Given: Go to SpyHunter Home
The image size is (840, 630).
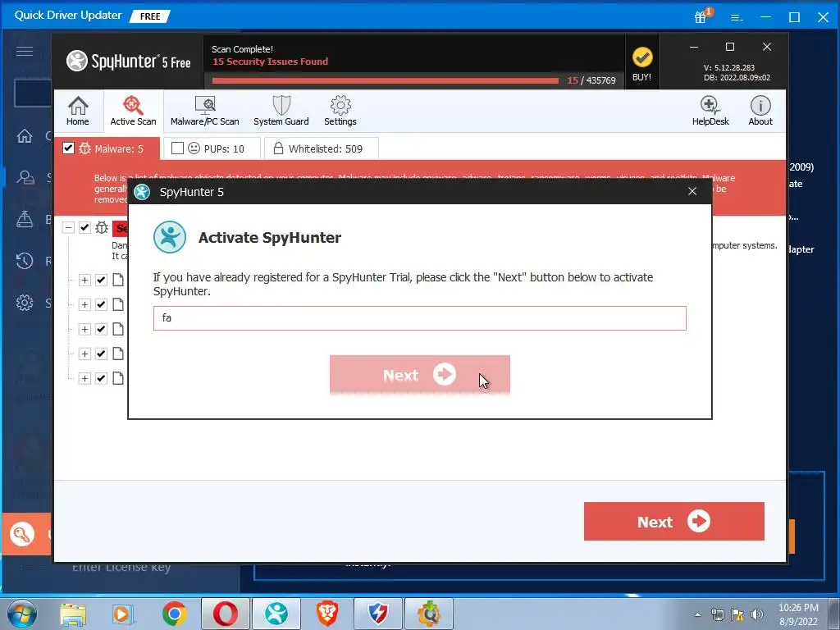Looking at the screenshot, I should click(x=78, y=111).
